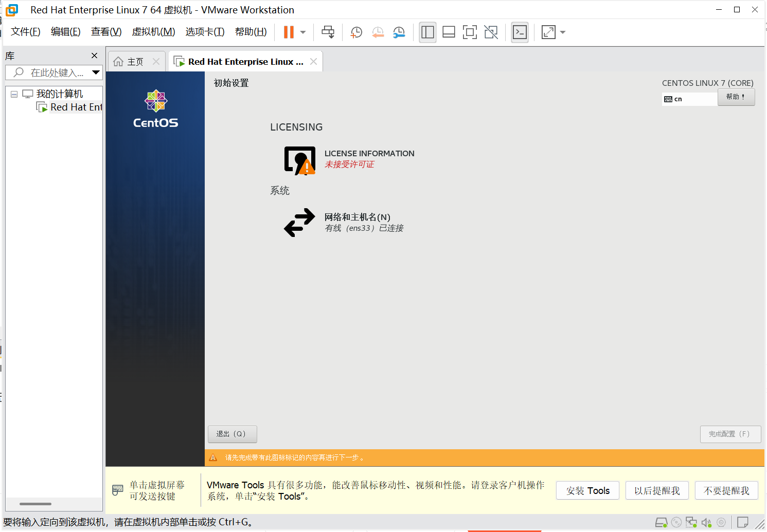767x532 pixels.
Task: Collapse the 我的计算机 tree node
Action: coord(14,93)
